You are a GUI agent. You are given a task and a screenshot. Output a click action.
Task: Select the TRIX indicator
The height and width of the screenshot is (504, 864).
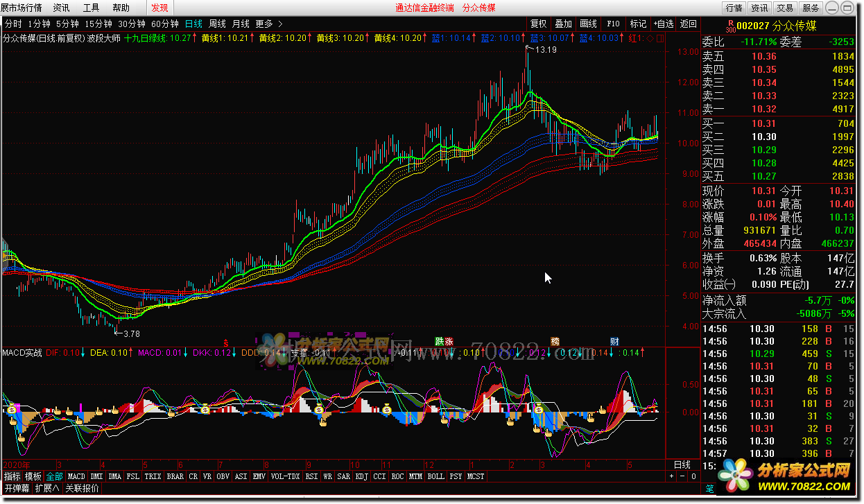click(x=153, y=476)
